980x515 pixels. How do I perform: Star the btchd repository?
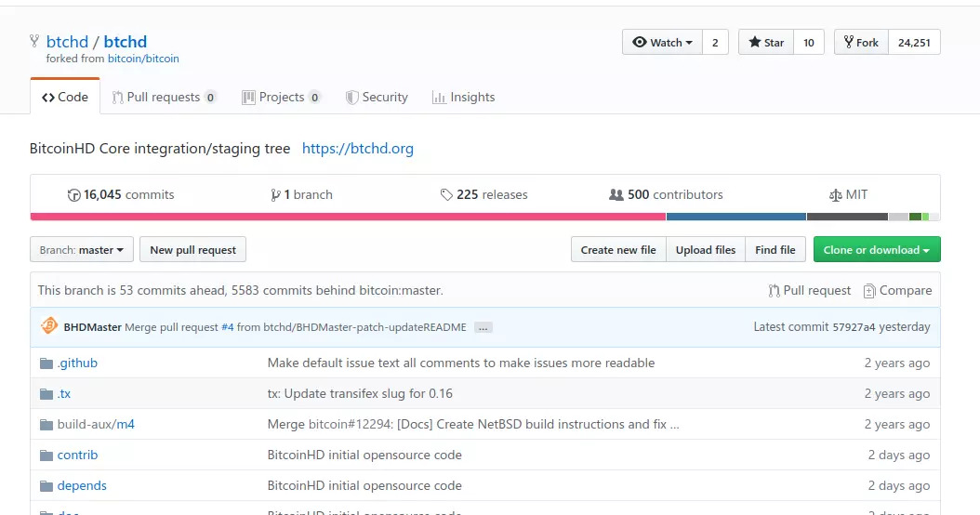coord(765,43)
